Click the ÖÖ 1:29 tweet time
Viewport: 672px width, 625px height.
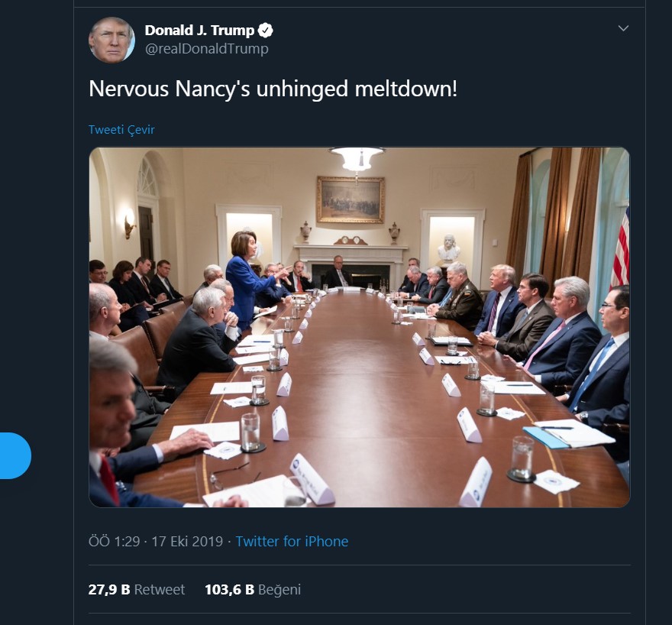point(114,542)
